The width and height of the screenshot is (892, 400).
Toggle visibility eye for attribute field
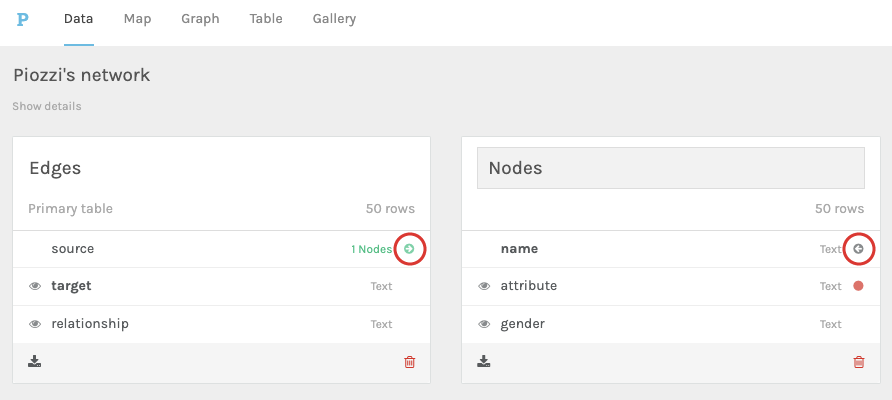(x=484, y=286)
